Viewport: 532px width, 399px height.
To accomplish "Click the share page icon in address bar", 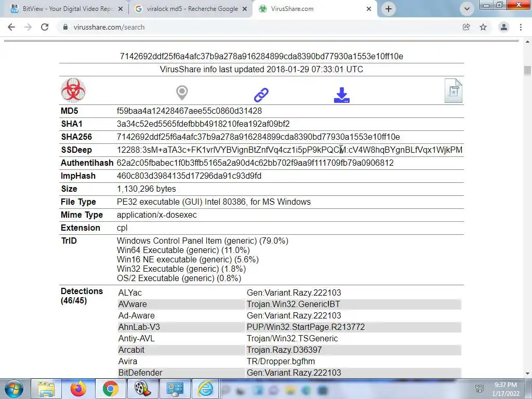I will (466, 27).
